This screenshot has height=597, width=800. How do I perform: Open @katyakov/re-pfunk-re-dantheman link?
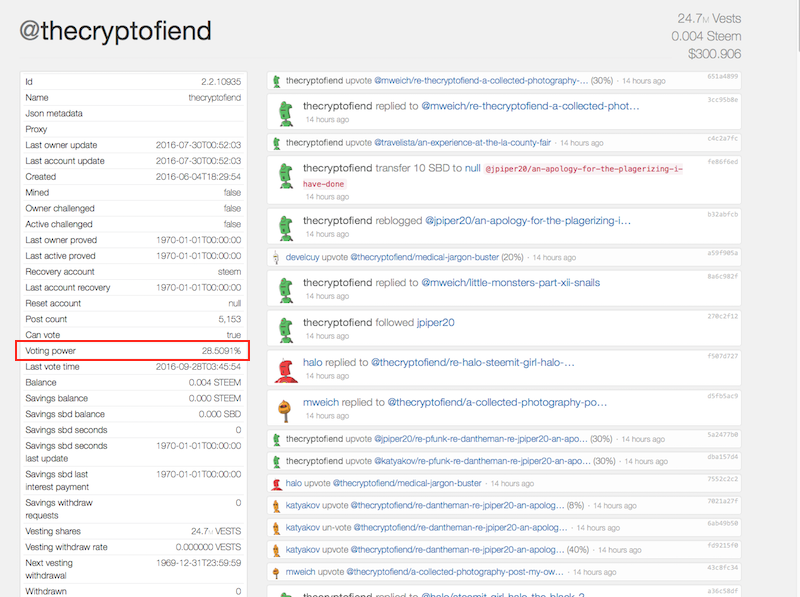483,461
